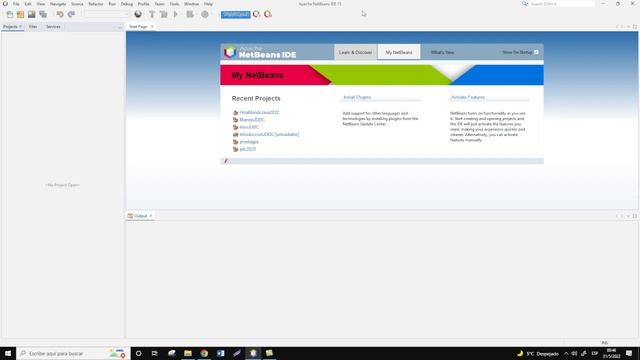
Task: Click the Run Project play icon
Action: (176, 14)
